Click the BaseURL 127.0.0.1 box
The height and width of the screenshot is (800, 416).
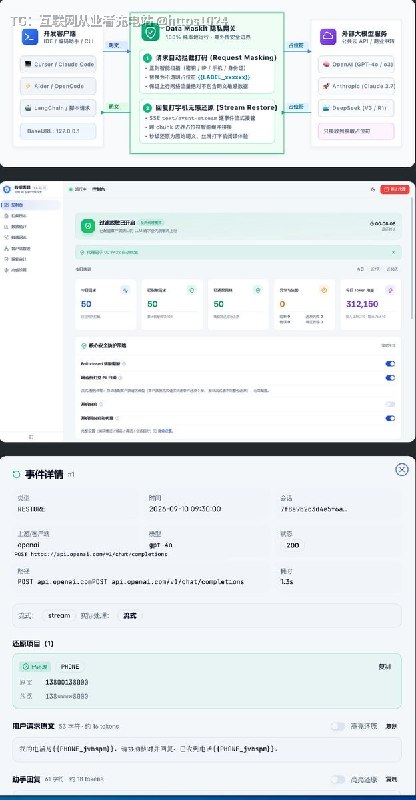coord(58,131)
